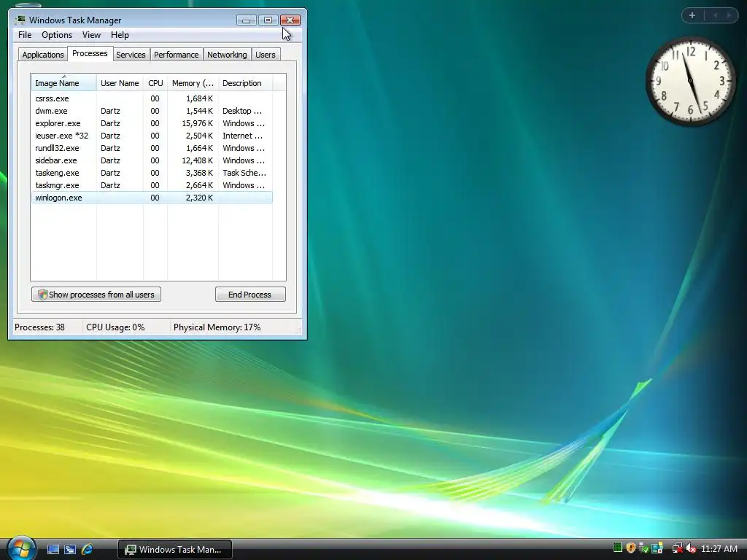This screenshot has height=560, width=747.
Task: Click the disconnected network tray icon
Action: (678, 548)
